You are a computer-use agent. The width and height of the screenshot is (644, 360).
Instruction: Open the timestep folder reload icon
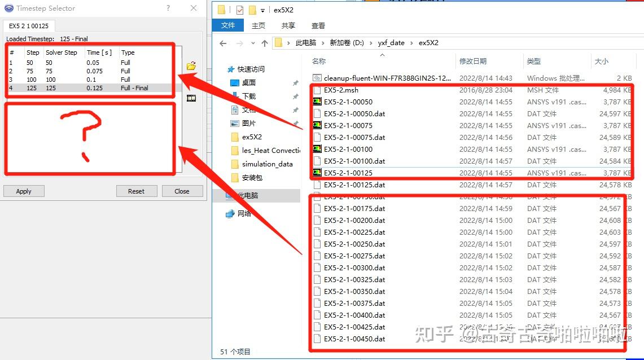tap(191, 65)
